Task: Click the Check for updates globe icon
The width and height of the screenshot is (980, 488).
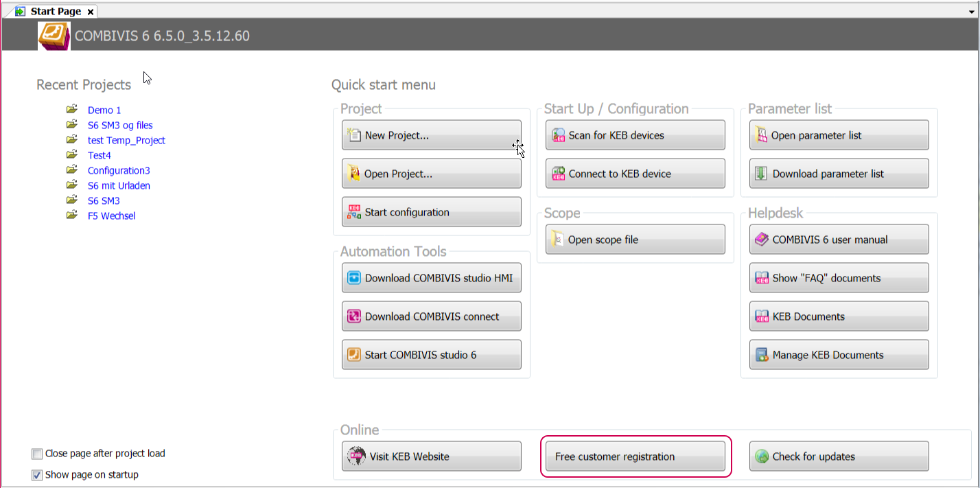Action: [761, 456]
